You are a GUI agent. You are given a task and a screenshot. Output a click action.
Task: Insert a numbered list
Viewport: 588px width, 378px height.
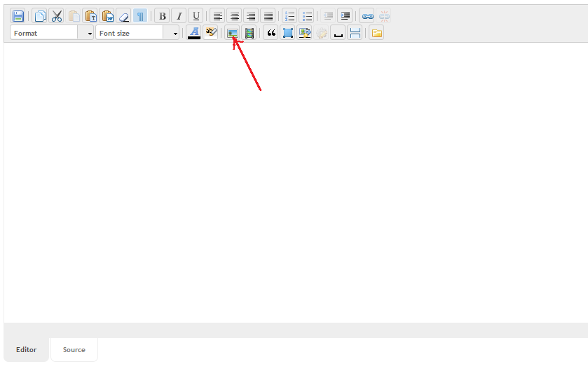(x=289, y=16)
